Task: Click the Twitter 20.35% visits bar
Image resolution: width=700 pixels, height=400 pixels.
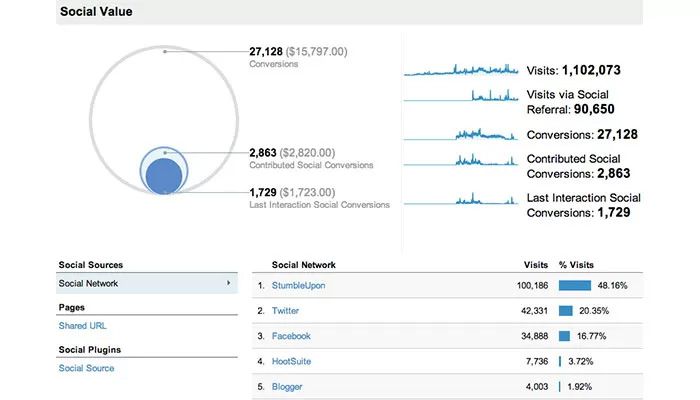Action: (x=566, y=311)
